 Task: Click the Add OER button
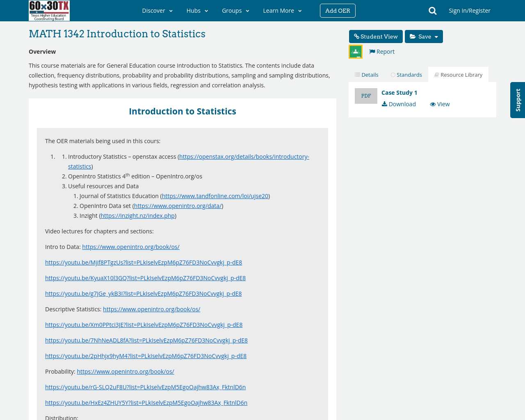point(338,11)
